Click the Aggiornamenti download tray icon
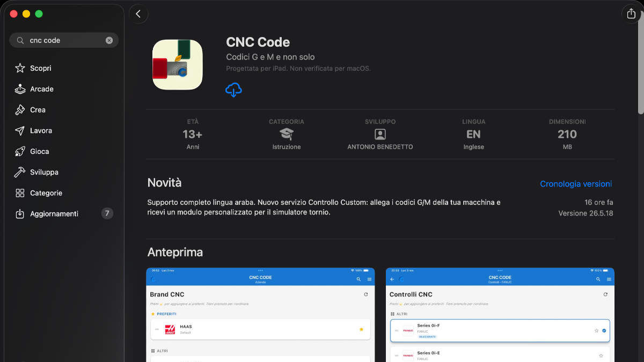The width and height of the screenshot is (644, 362). [x=20, y=213]
